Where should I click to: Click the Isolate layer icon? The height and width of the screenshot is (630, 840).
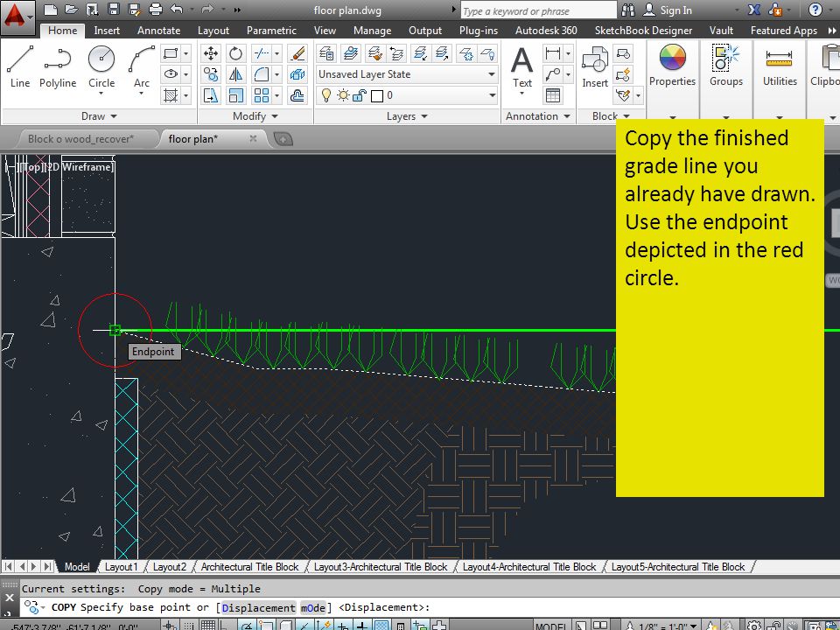[421, 53]
